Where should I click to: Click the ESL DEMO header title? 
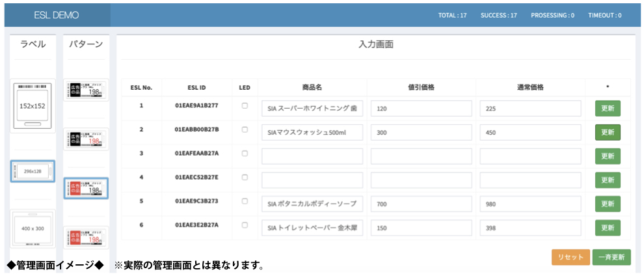(57, 15)
